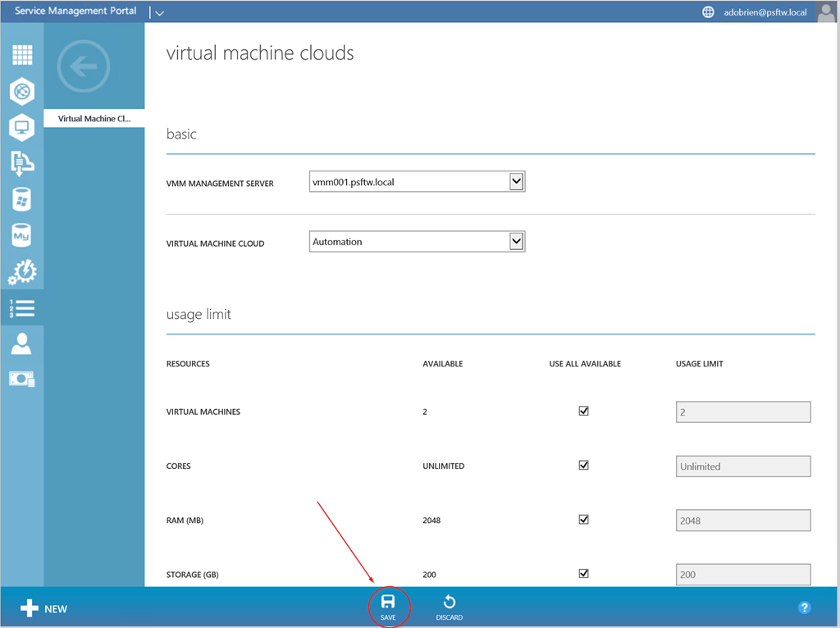Click the Save disk icon
840x628 pixels.
click(388, 602)
